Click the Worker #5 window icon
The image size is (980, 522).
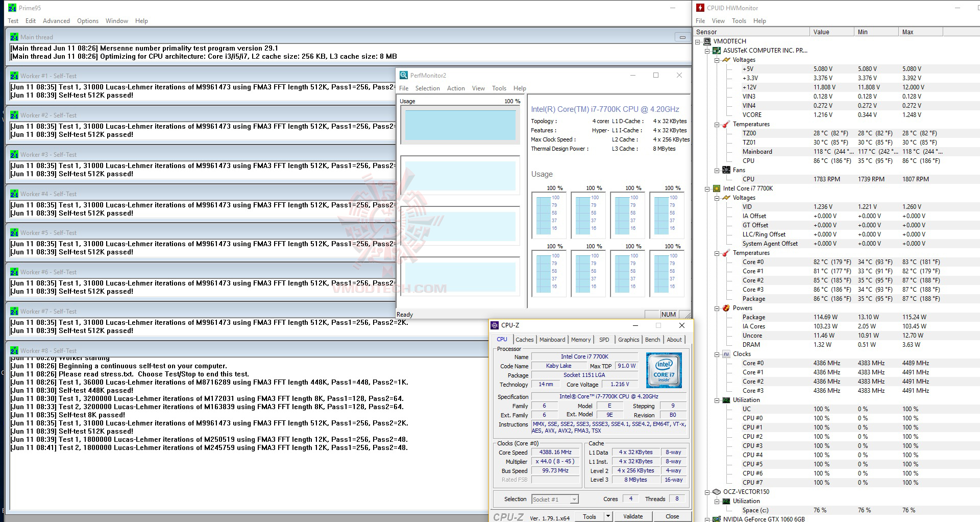[14, 232]
